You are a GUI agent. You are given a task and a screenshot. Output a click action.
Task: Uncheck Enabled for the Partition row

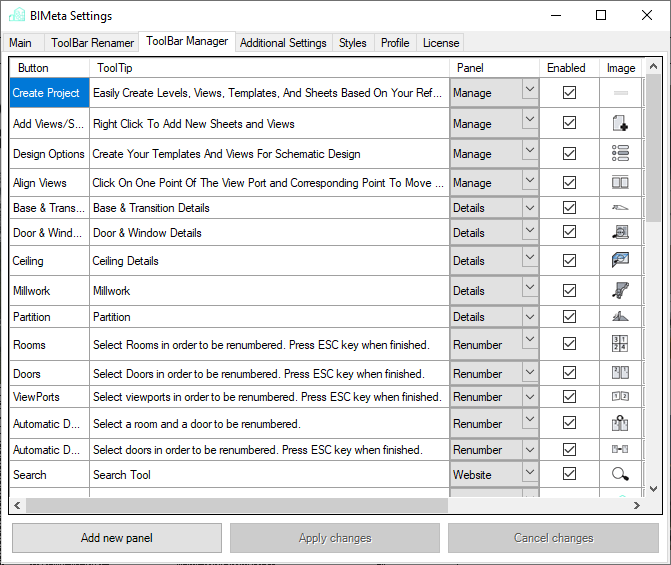point(569,316)
